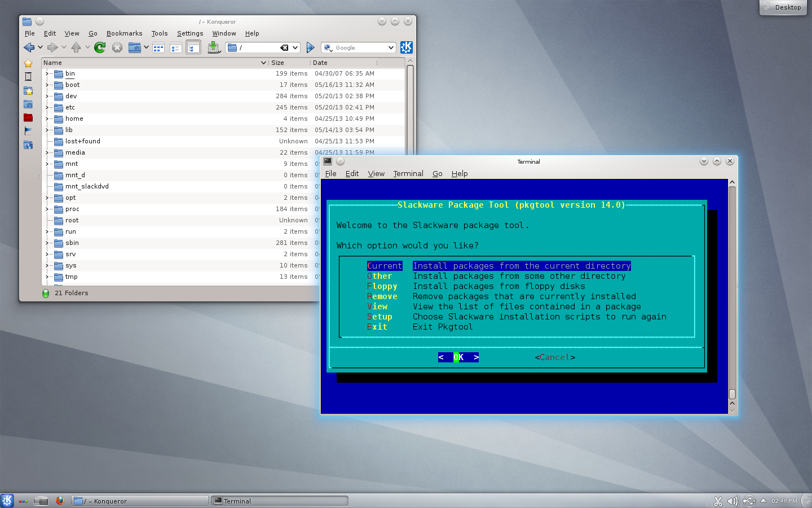Open the Google search engine dropdown
The width and height of the screenshot is (812, 508).
pos(391,47)
